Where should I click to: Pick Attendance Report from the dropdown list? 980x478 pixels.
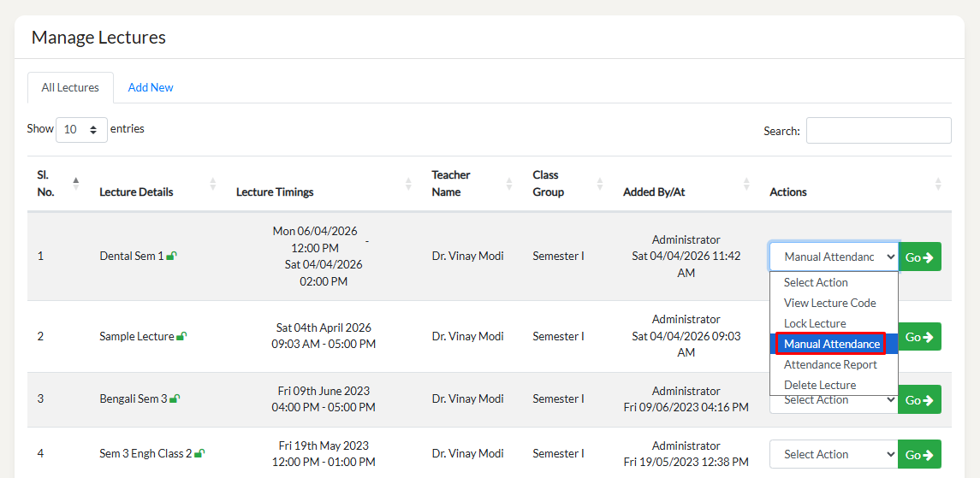pyautogui.click(x=830, y=364)
